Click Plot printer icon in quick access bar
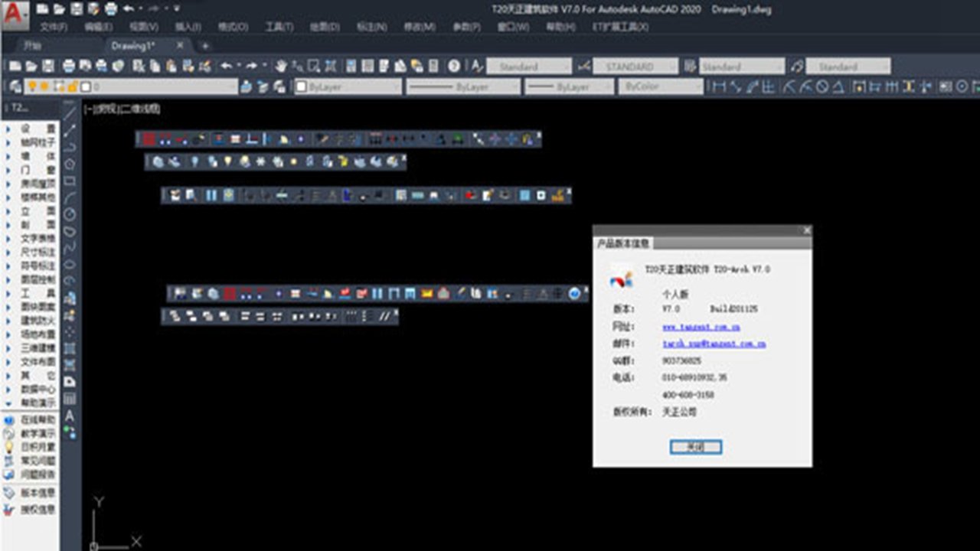 click(x=111, y=9)
